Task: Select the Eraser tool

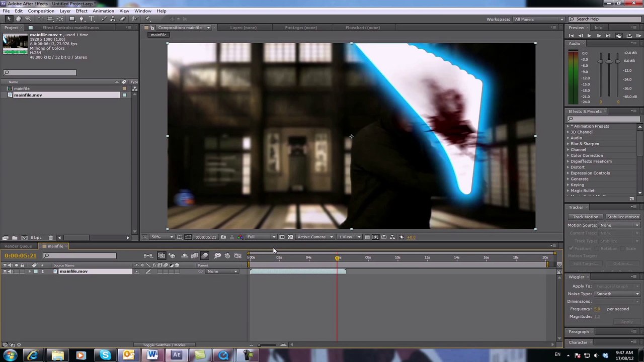Action: (x=122, y=19)
